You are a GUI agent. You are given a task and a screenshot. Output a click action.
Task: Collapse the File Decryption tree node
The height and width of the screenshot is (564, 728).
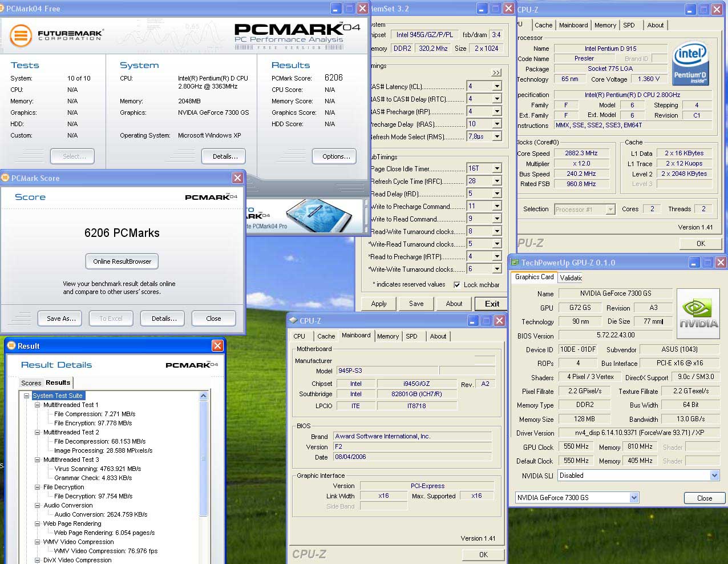[x=37, y=487]
